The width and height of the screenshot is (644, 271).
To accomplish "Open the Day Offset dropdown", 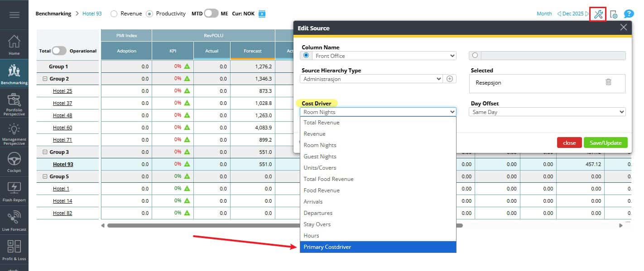I will click(547, 112).
